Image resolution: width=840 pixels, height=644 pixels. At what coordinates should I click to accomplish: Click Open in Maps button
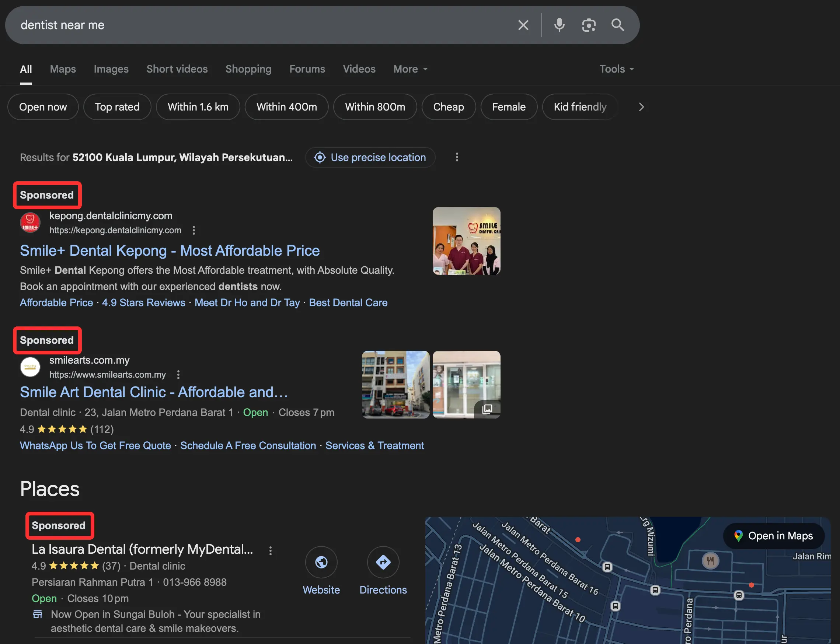773,536
